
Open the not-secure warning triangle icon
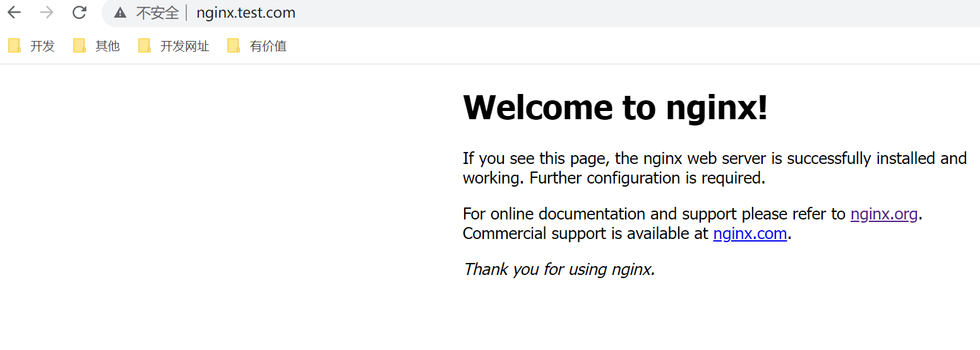[120, 13]
